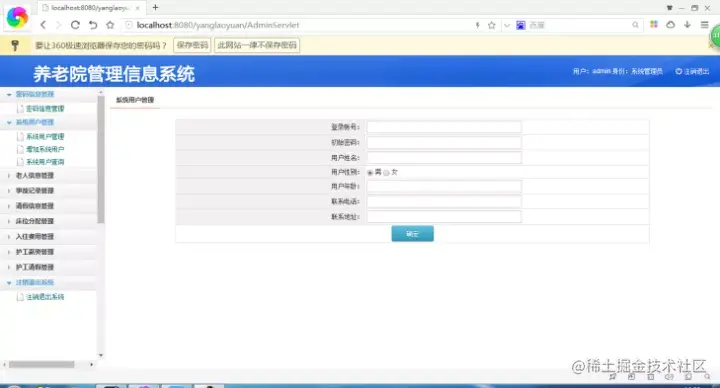Go back with the browser back arrow
The image size is (720, 388).
pyautogui.click(x=43, y=25)
